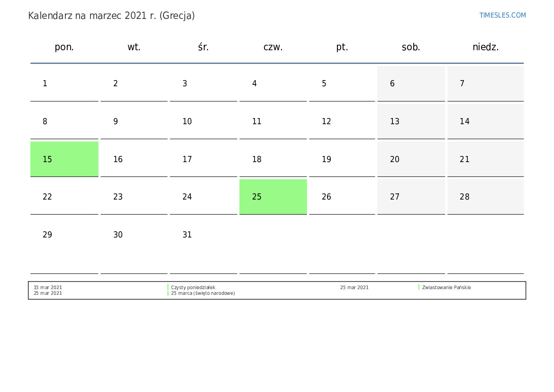Click day 30 in the calendar
The width and height of the screenshot is (554, 392).
(x=134, y=246)
